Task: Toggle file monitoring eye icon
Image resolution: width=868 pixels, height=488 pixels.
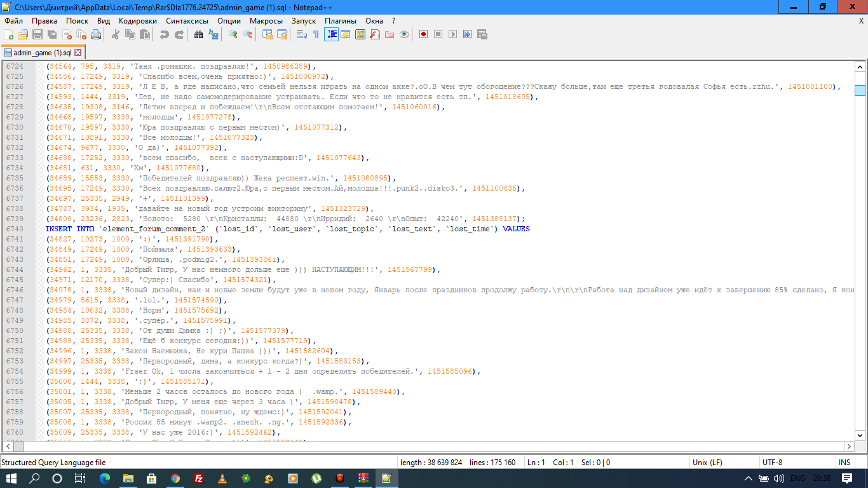Action: [x=404, y=34]
